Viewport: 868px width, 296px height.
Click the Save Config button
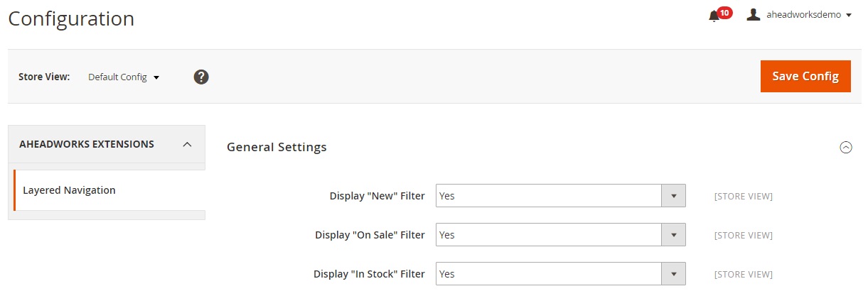(805, 76)
